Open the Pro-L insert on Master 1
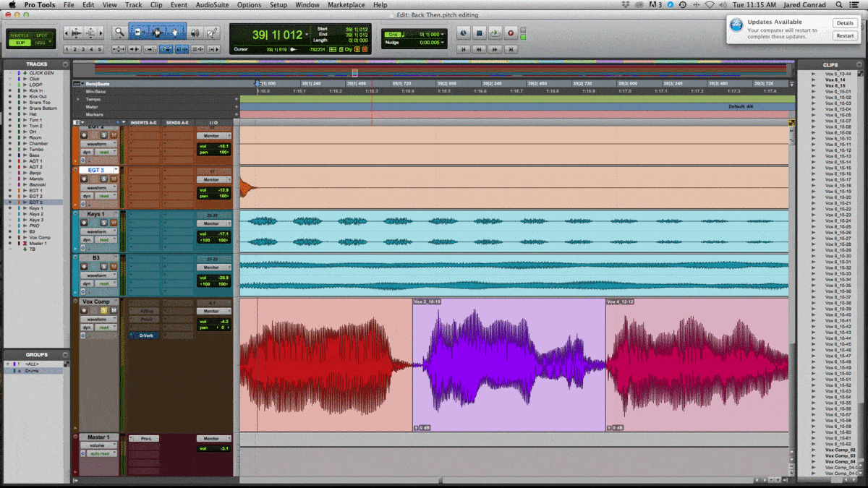The height and width of the screenshot is (488, 868). 145,438
